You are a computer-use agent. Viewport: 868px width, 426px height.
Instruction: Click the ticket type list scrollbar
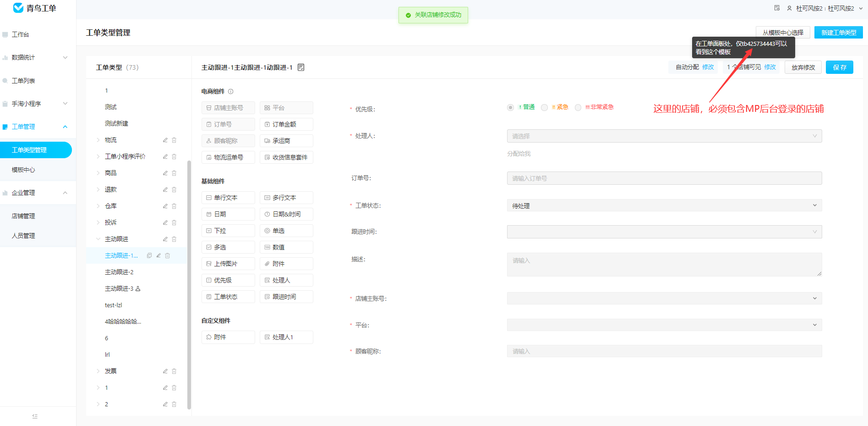(x=189, y=284)
